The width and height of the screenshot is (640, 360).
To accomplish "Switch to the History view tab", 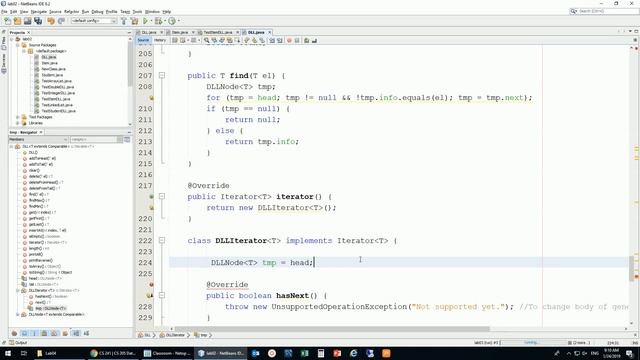I will (x=160, y=40).
